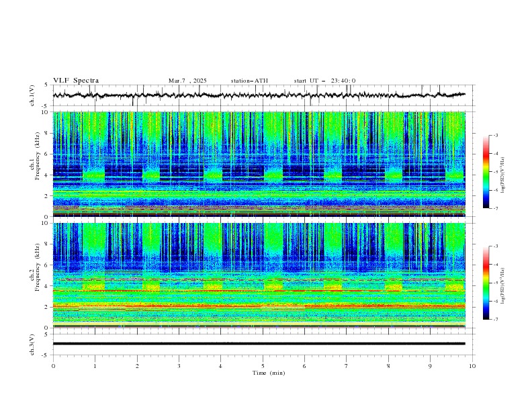532x411 pixels.
Task: Click the "-7" tick on ch.2 colorbar
Action: [x=496, y=320]
